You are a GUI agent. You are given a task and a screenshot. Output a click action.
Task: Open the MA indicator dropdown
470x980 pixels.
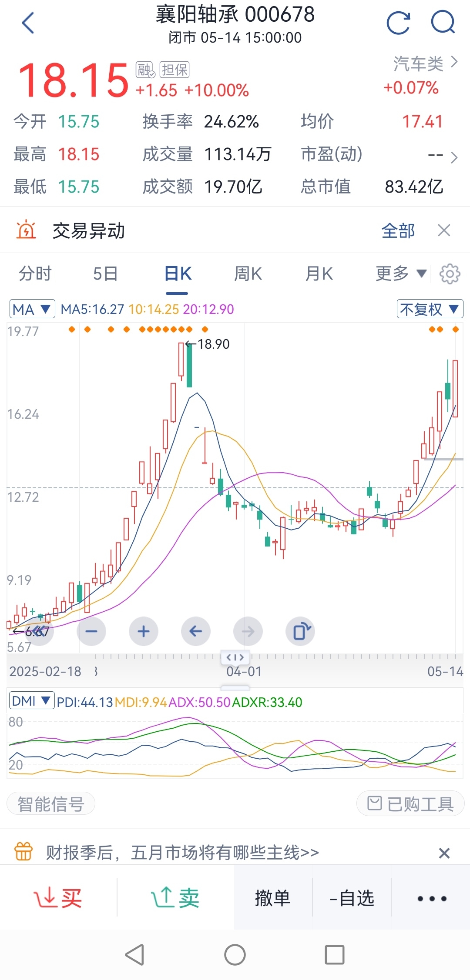tap(32, 309)
